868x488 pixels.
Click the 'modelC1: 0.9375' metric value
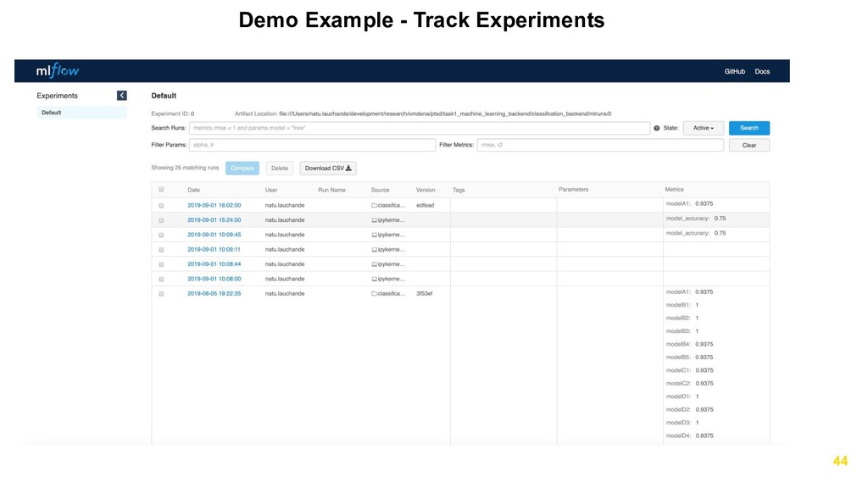[x=690, y=371]
